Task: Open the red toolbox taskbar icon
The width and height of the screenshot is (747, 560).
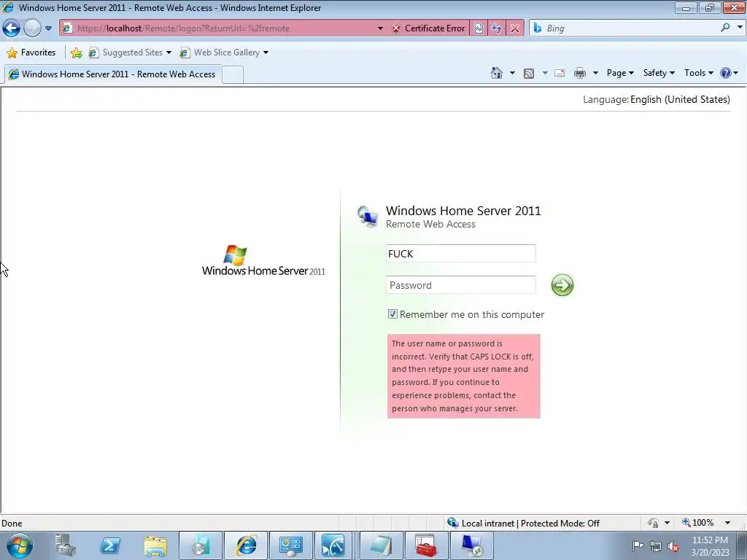Action: 426,545
